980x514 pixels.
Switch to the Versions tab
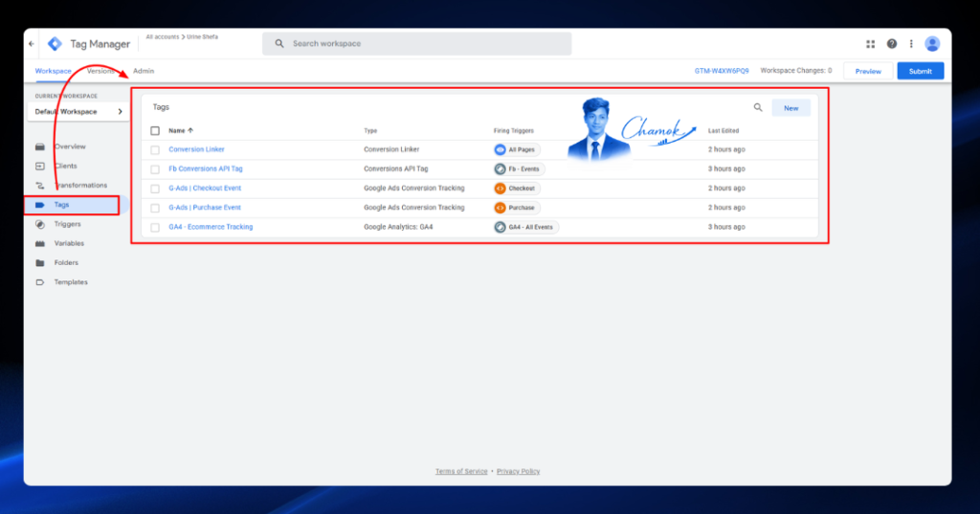(x=100, y=71)
